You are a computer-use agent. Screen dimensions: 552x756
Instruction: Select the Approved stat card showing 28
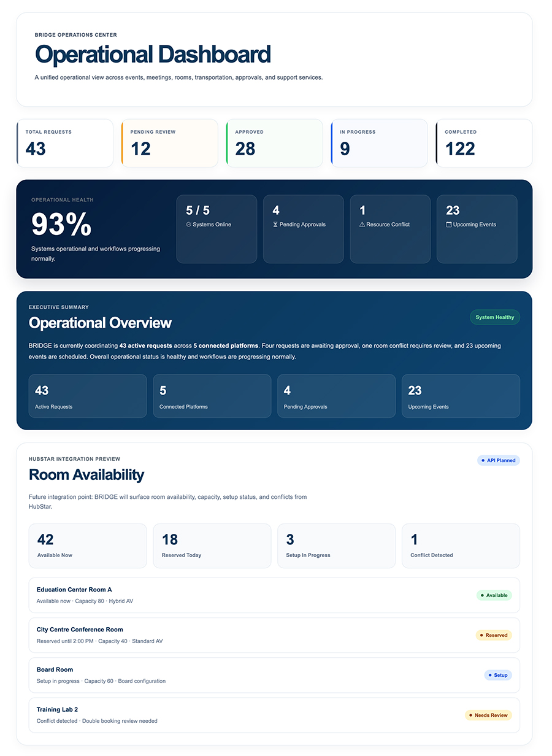point(275,143)
